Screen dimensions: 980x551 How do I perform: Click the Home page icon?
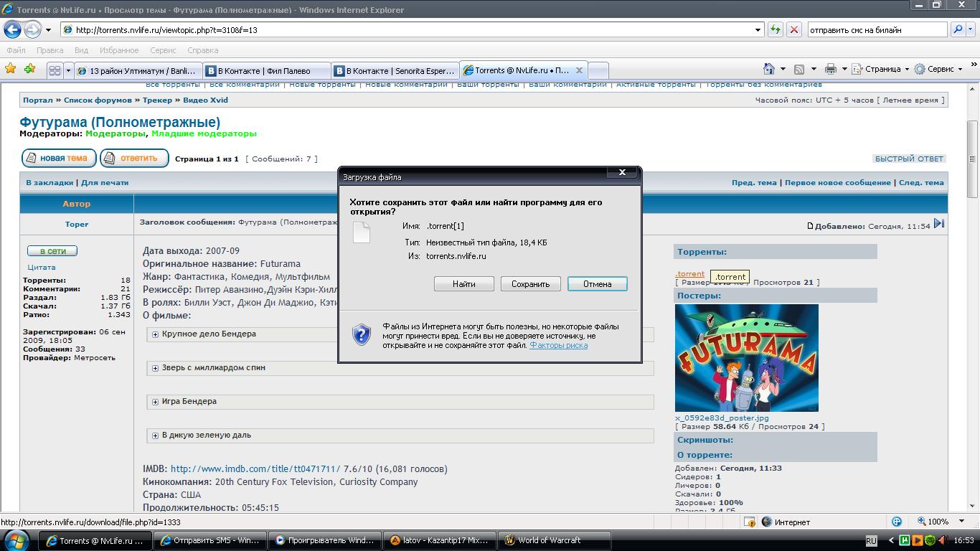769,69
